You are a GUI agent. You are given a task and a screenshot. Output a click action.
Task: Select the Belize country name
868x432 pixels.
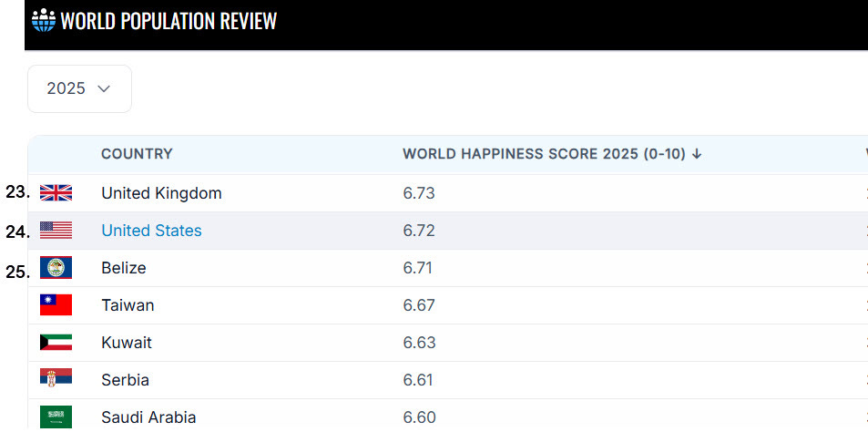124,268
